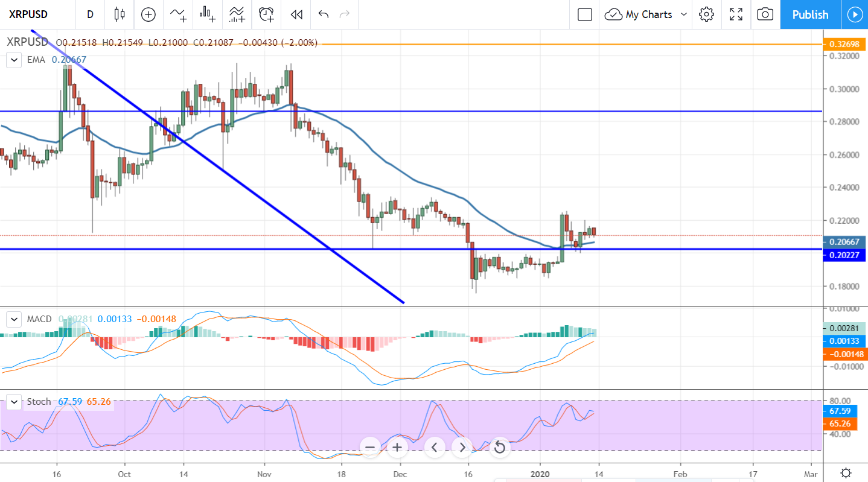Create an alert with the alarm clock icon

266,14
